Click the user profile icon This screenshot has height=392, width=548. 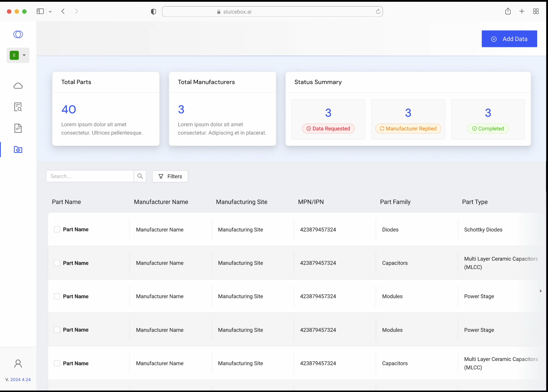click(18, 364)
